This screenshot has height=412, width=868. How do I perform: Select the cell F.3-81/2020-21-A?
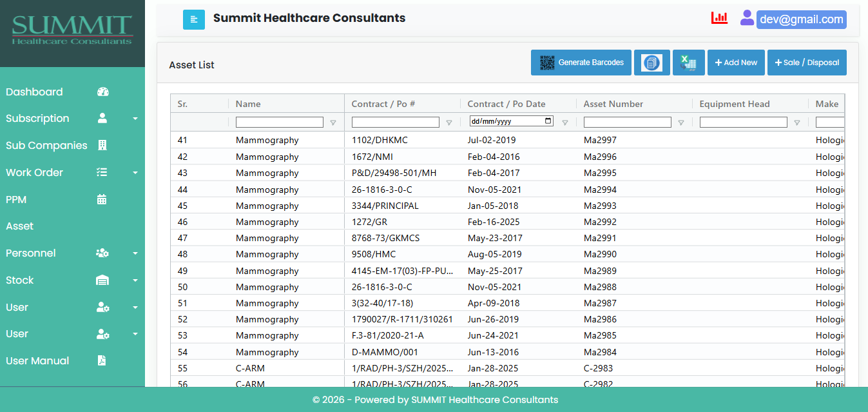tap(388, 335)
